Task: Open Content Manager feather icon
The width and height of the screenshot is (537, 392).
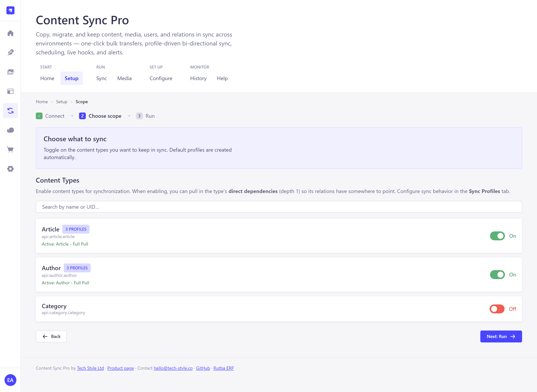Action: coord(10,52)
